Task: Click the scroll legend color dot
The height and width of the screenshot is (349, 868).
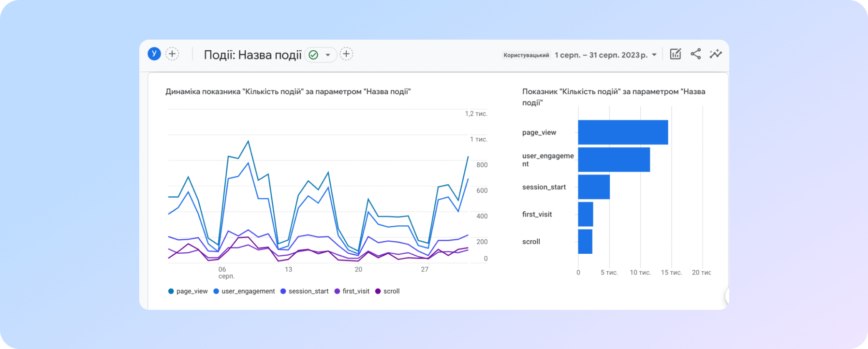Action: (x=378, y=291)
